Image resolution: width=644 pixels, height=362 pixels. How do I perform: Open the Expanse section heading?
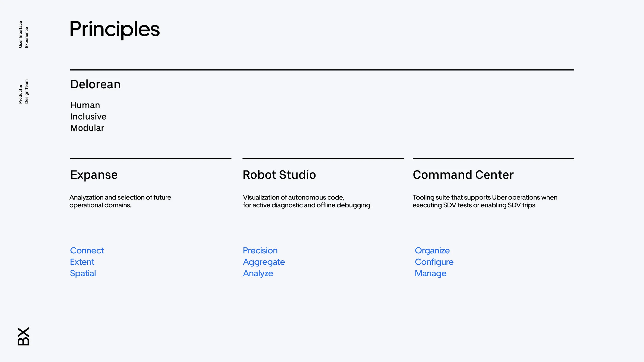(94, 175)
